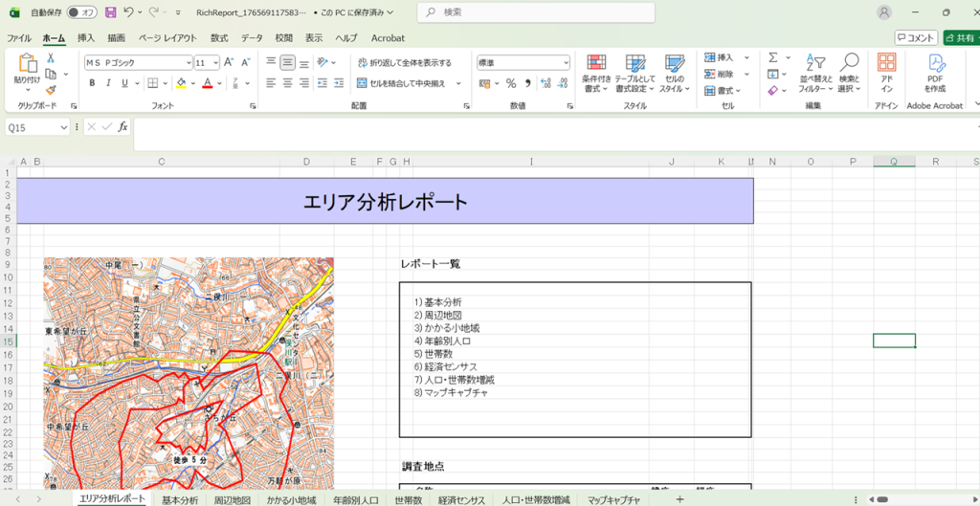This screenshot has width=980, height=506.
Task: Toggle left text alignment
Action: (271, 82)
